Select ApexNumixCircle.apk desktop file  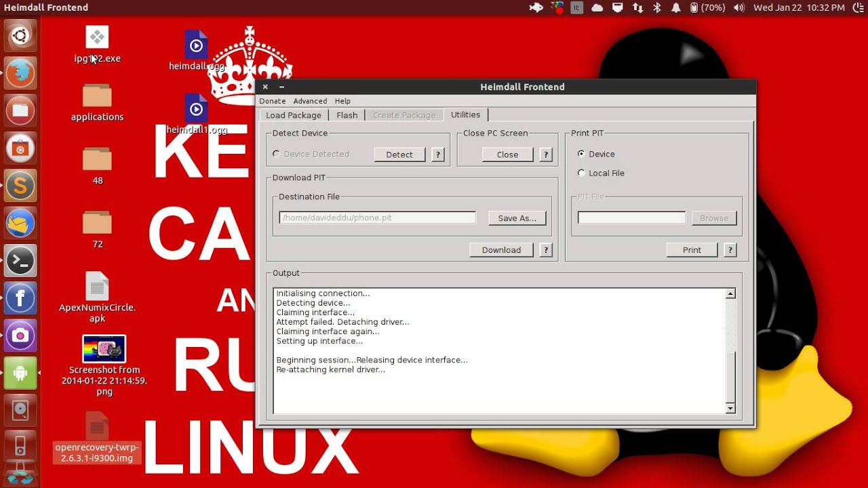point(97,297)
